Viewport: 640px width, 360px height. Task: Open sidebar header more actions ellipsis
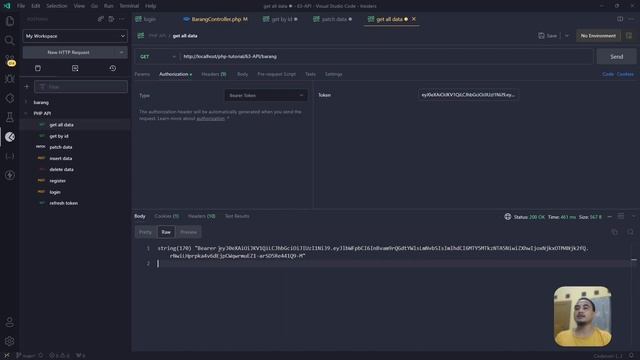(122, 19)
